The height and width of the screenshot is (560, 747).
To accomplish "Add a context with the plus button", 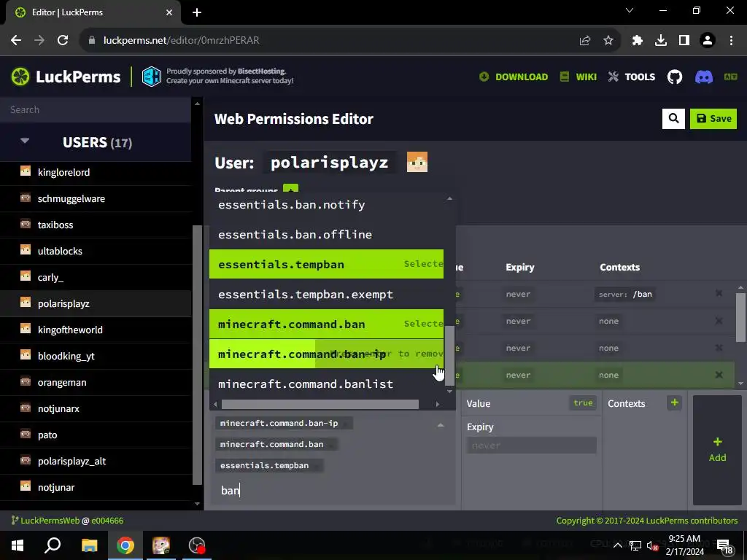I will tap(674, 402).
